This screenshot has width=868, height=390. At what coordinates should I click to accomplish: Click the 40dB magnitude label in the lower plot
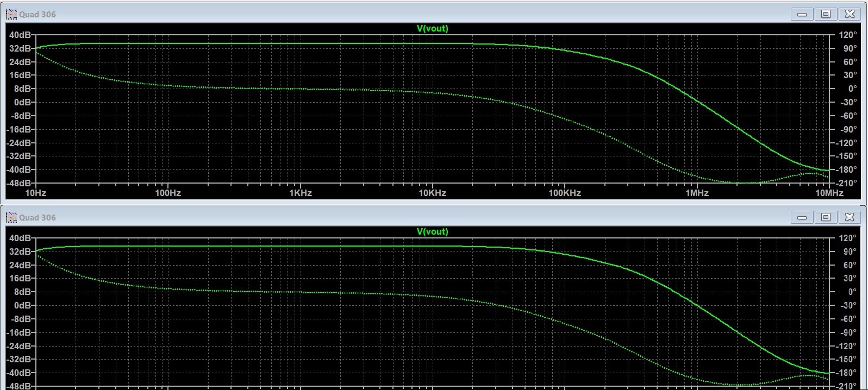(x=20, y=238)
